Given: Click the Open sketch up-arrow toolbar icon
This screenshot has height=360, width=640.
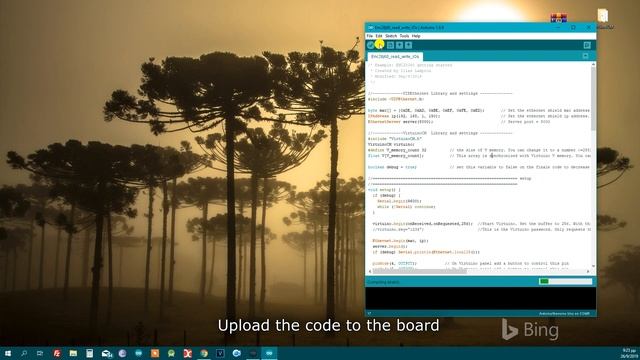Looking at the screenshot, I should tap(399, 45).
